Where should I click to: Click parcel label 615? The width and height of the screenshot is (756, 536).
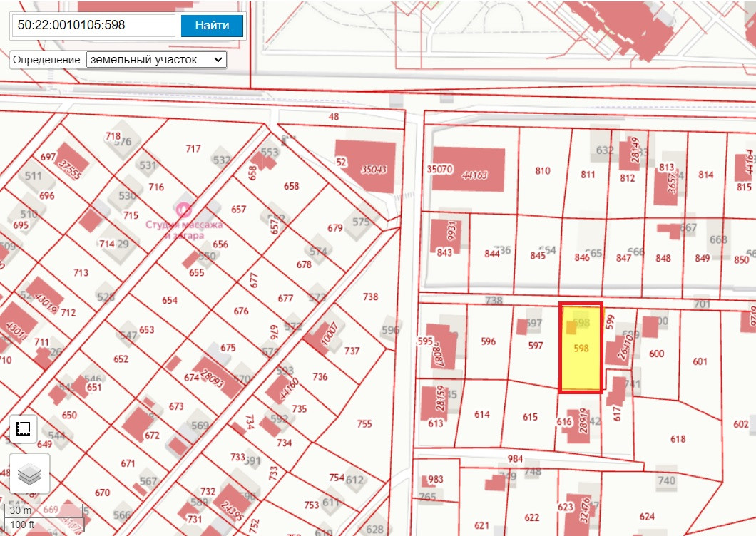(x=530, y=417)
